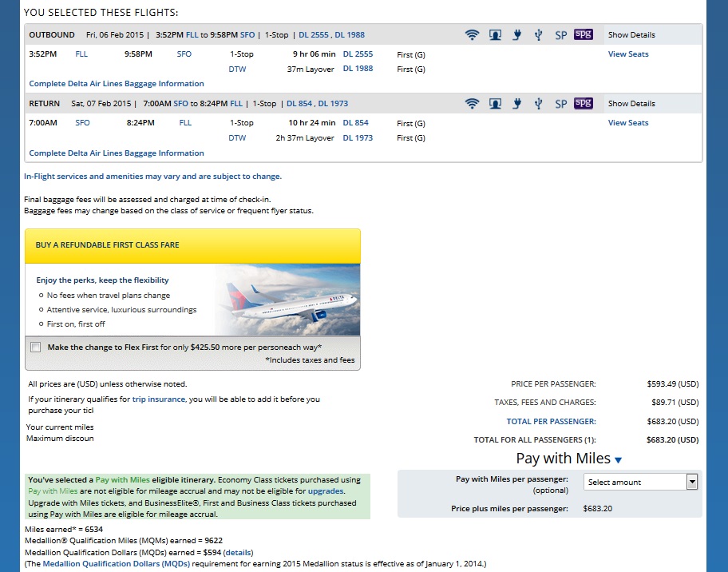The image size is (728, 572).
Task: Click the outbound flight SPG badge icon
Action: (584, 35)
